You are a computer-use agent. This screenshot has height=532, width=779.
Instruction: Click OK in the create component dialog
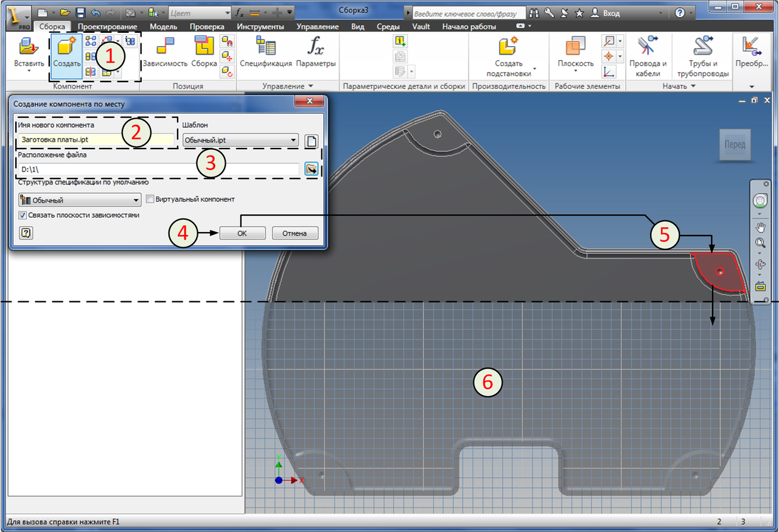click(x=242, y=233)
